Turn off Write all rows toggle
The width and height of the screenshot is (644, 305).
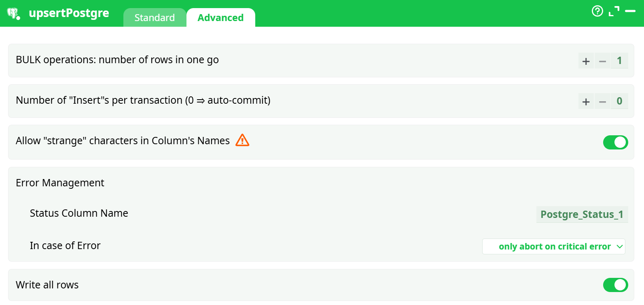click(x=615, y=285)
